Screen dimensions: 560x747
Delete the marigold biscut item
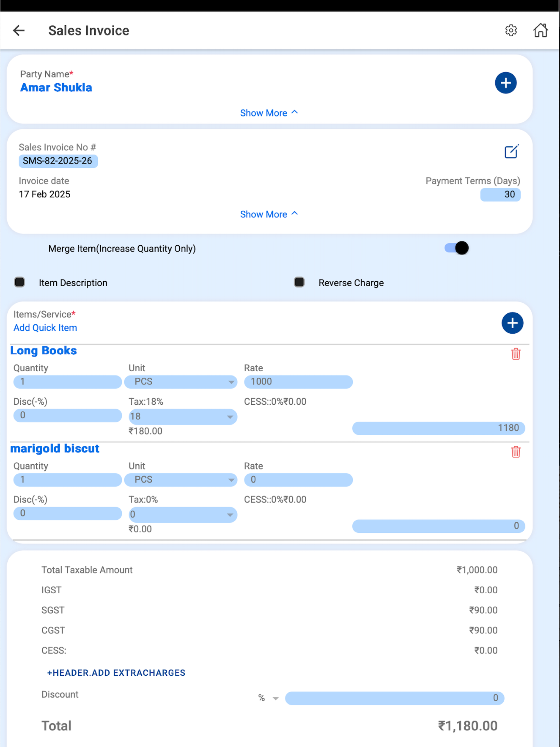pyautogui.click(x=515, y=452)
